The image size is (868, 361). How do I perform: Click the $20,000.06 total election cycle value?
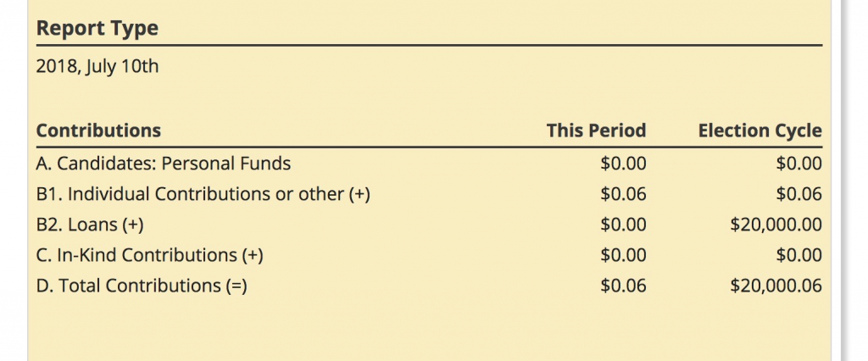point(776,286)
